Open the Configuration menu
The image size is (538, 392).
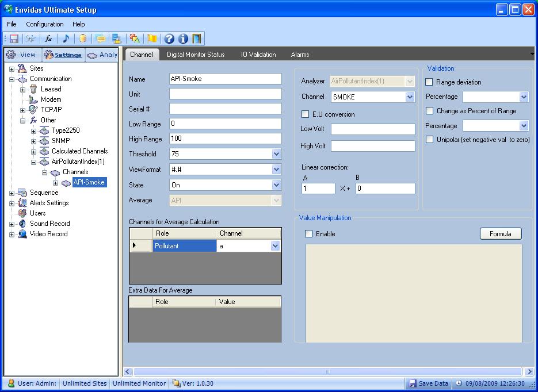tap(44, 24)
